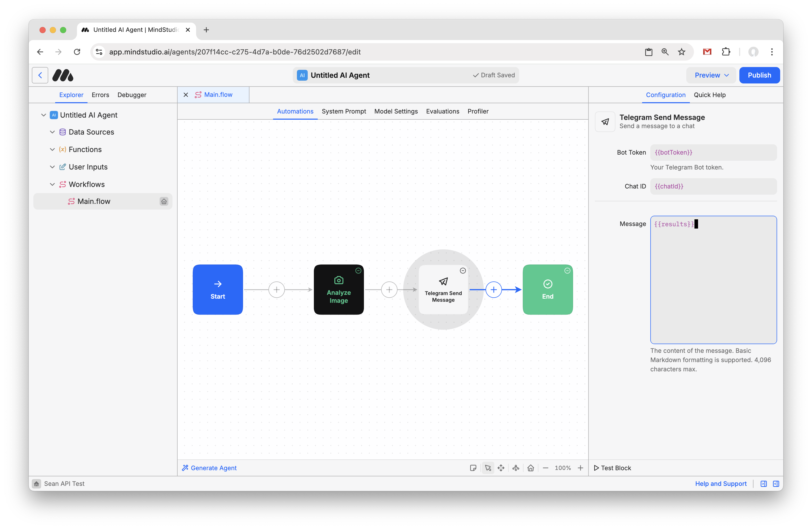Toggle the left sidebar panel icon

pos(763,484)
